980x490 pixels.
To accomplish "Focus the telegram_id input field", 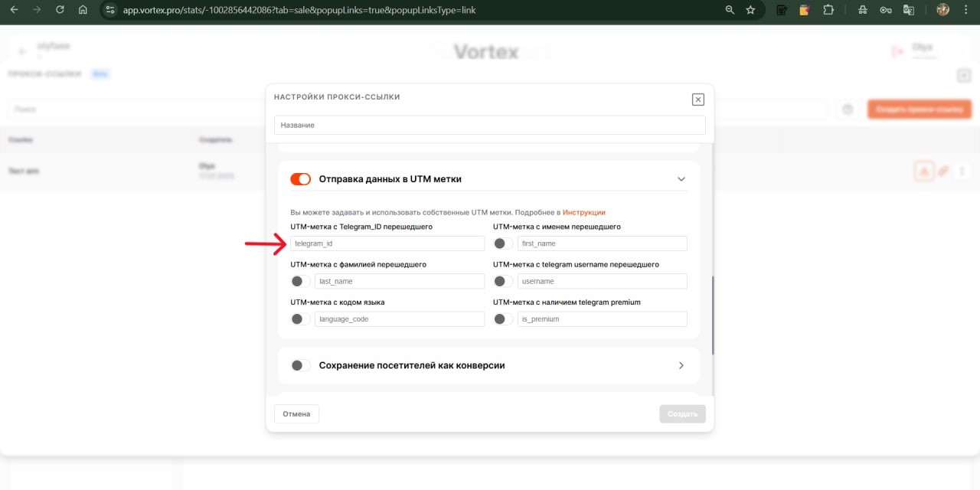I will tap(387, 243).
